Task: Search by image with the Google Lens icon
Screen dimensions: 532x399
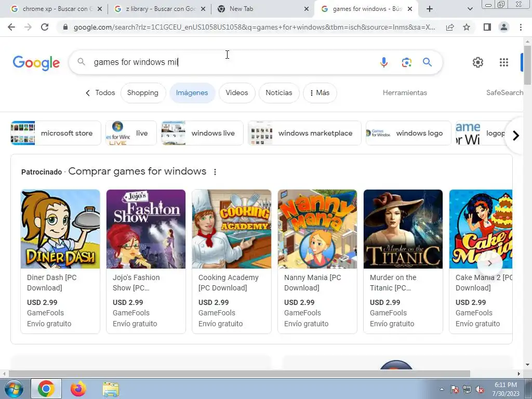Action: coord(406,62)
